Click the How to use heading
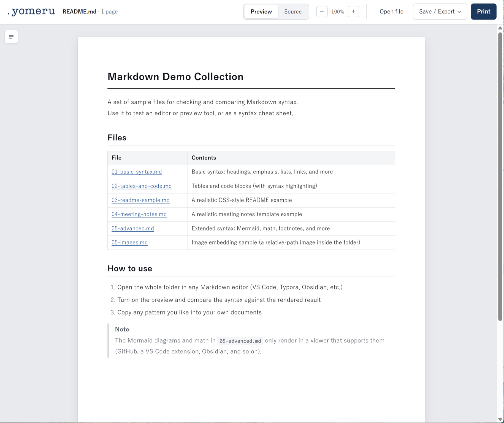This screenshot has width=504, height=423. [130, 269]
